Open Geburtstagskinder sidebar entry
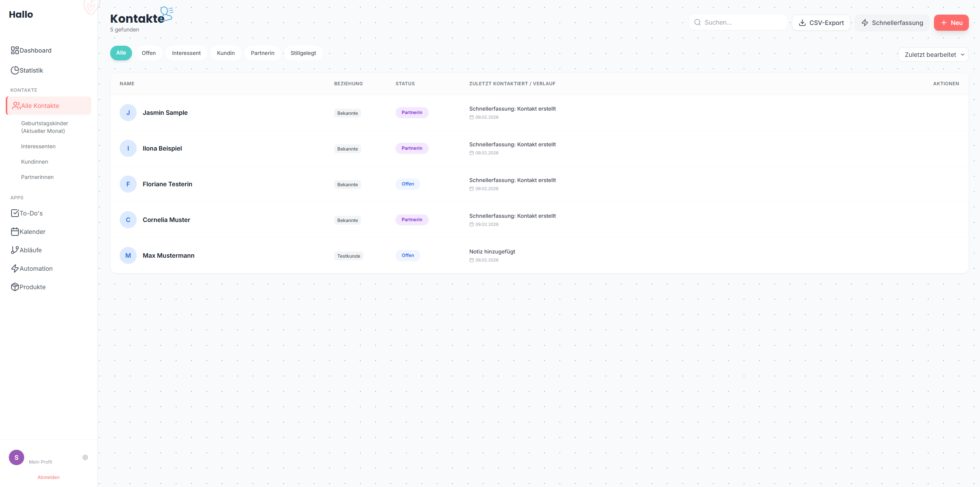Viewport: 980px width, 487px height. 45,127
